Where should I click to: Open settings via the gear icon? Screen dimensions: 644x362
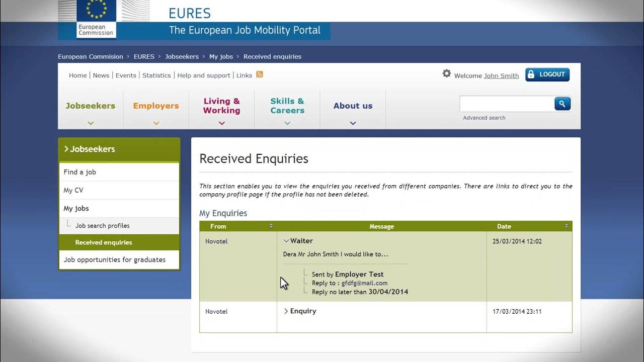tap(447, 73)
